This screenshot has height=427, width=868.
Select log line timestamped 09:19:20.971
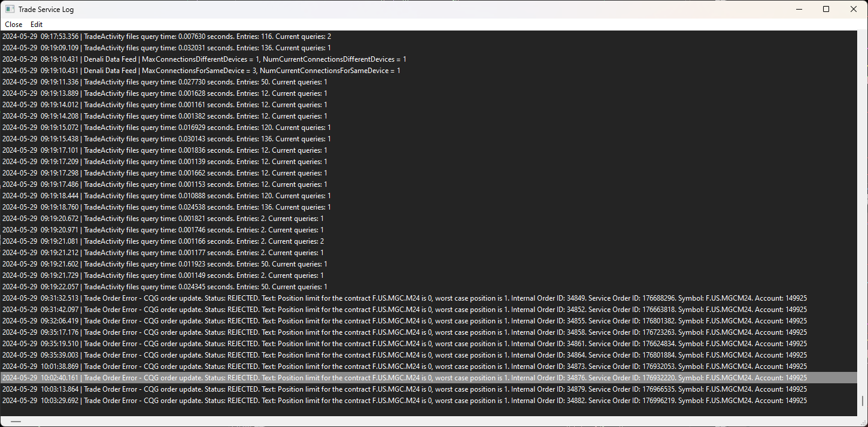tap(429, 230)
